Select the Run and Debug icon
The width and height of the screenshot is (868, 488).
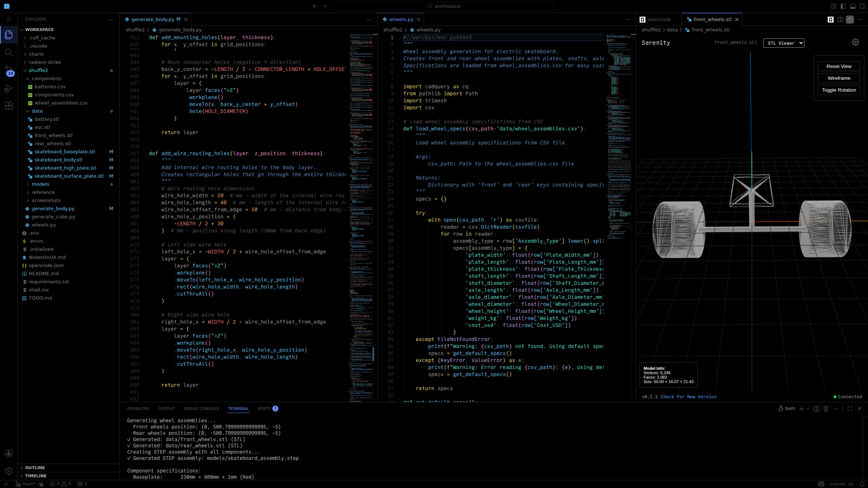[9, 88]
